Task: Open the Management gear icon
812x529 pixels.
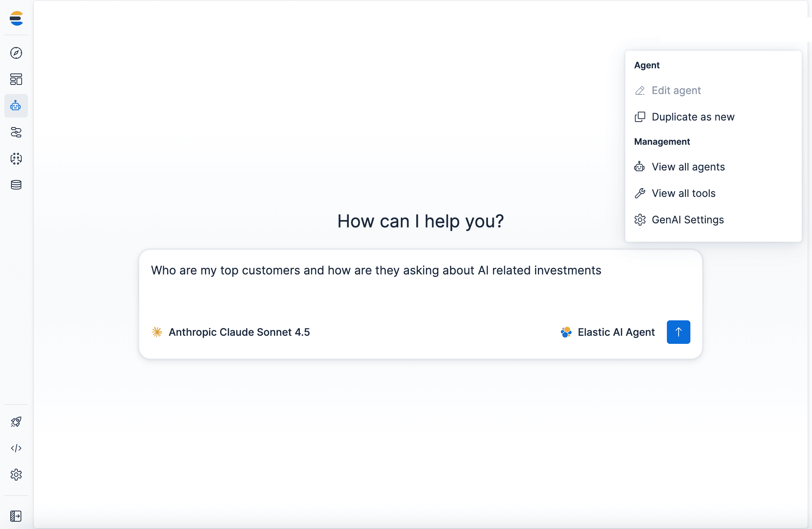Action: click(16, 475)
